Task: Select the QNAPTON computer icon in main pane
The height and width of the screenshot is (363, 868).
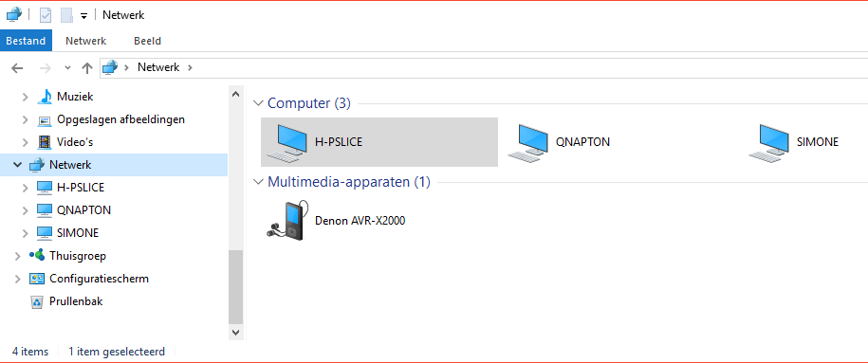Action: (x=528, y=143)
